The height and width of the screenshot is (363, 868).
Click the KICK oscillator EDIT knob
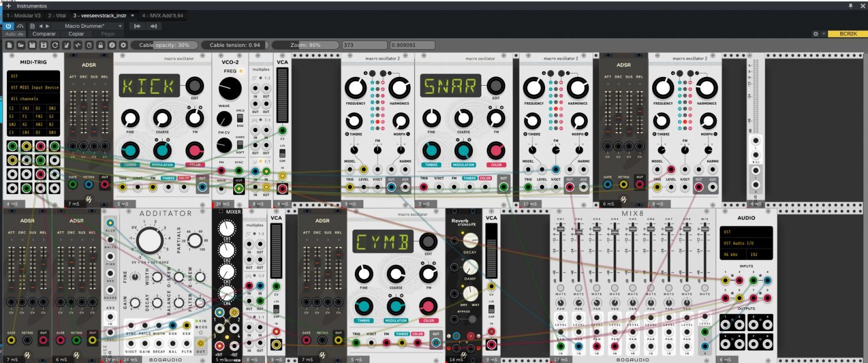coord(194,87)
